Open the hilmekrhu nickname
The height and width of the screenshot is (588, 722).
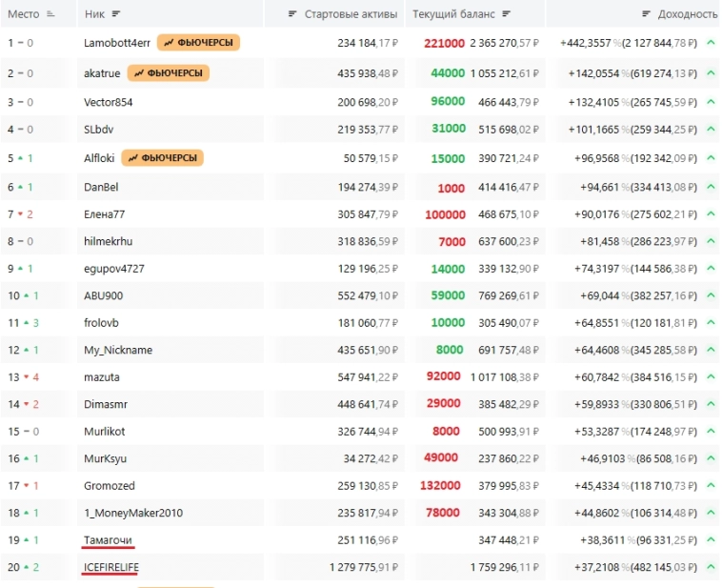point(109,241)
